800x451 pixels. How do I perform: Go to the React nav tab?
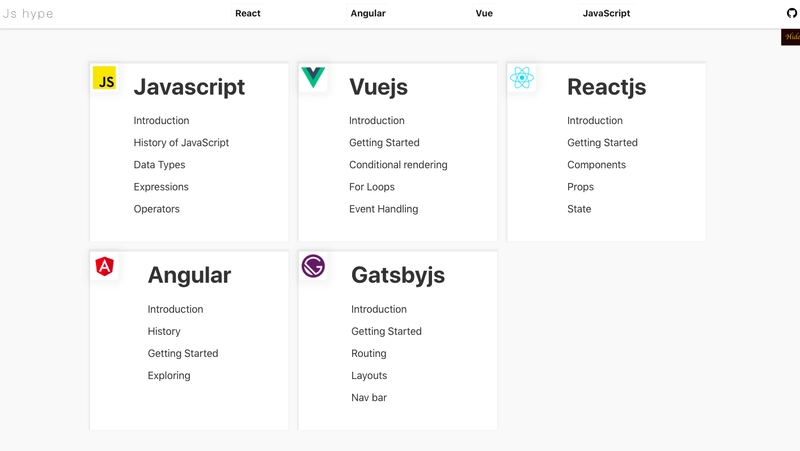pos(248,13)
